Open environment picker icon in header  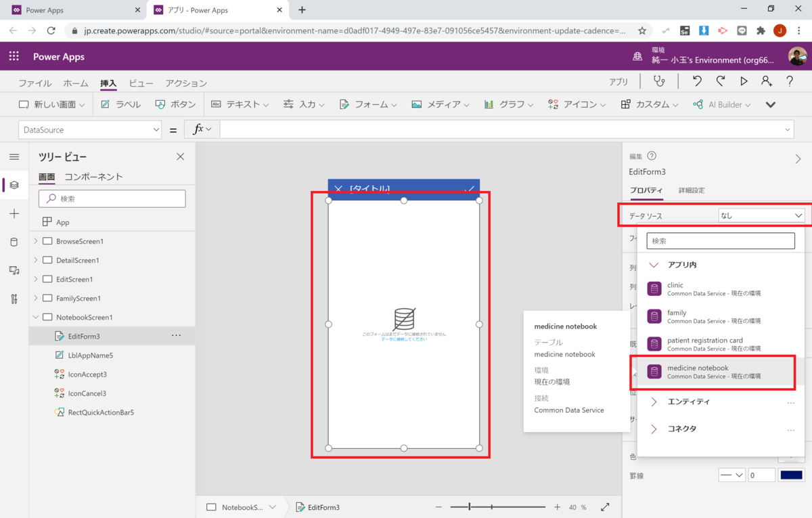(x=637, y=57)
